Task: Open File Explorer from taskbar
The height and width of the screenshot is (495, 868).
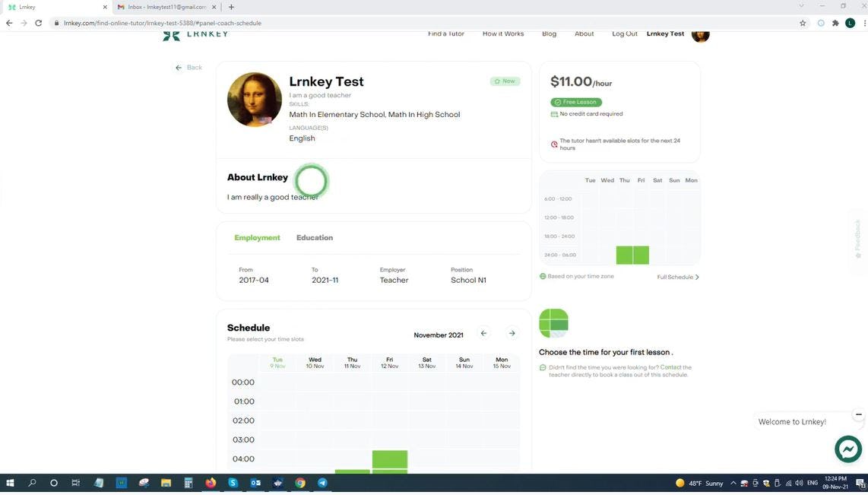Action: 166,483
